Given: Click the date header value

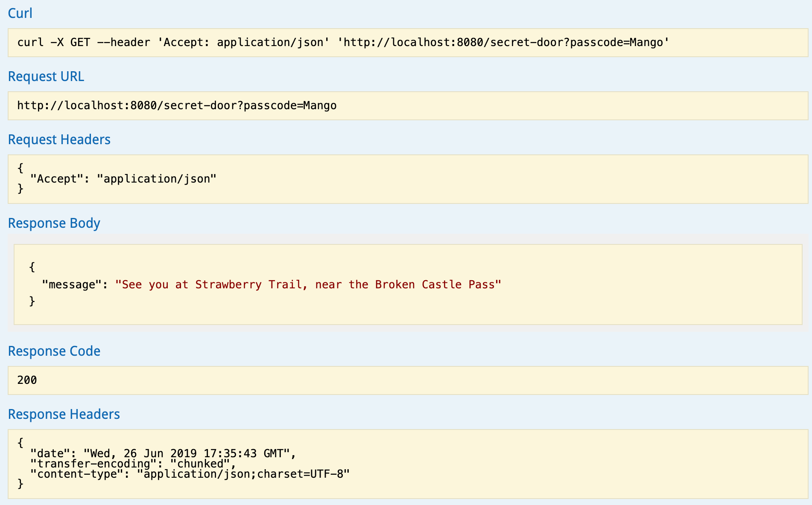Looking at the screenshot, I should pos(189,453).
